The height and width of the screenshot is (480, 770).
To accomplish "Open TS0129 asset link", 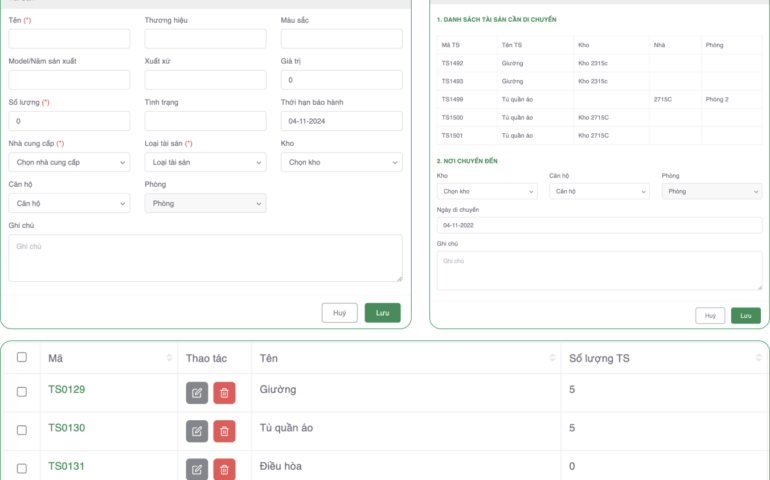I will [66, 390].
